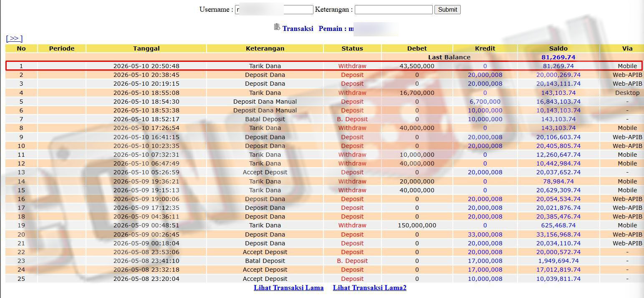Viewport: 644px width, 298px height.
Task: Click the No column header
Action: 21,48
